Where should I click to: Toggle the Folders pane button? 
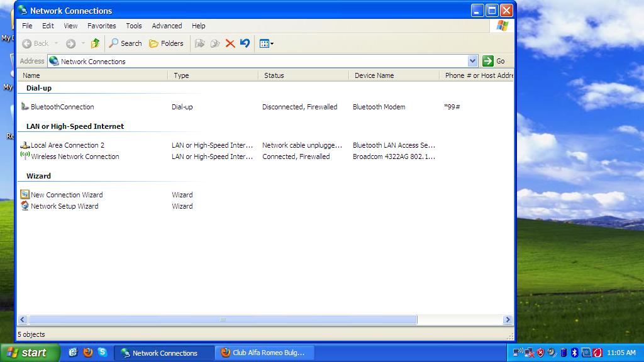pos(166,43)
